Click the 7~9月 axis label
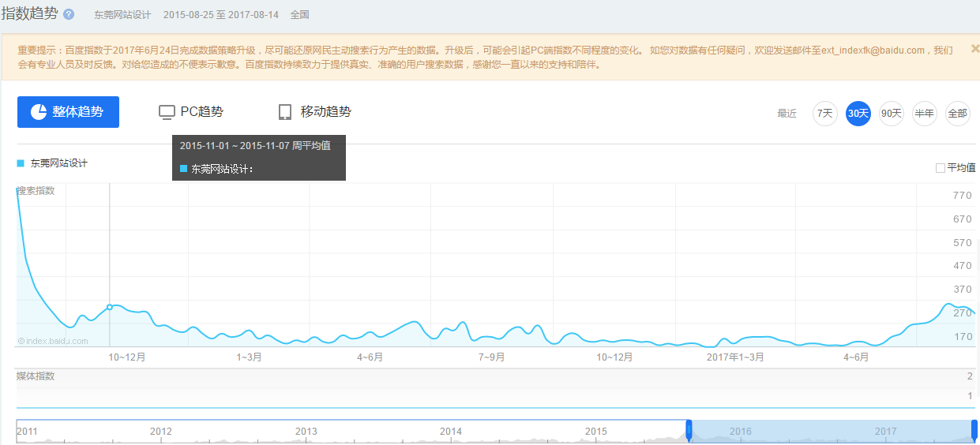 point(491,357)
